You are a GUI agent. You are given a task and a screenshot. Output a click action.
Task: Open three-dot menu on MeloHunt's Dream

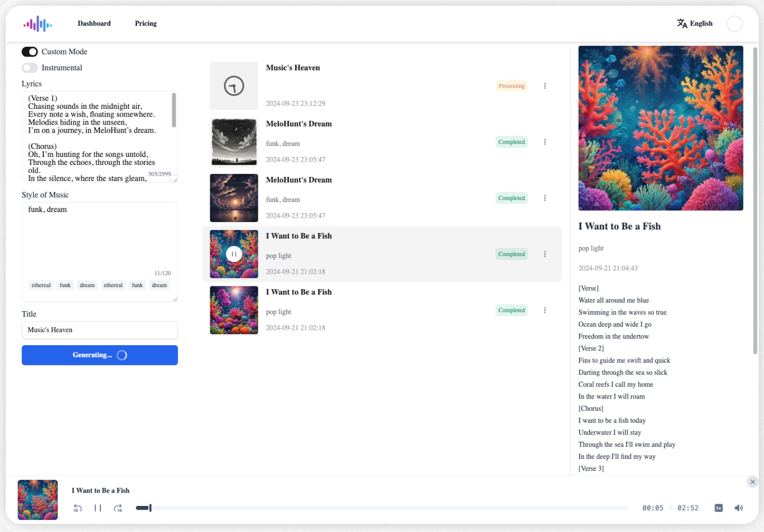[545, 142]
